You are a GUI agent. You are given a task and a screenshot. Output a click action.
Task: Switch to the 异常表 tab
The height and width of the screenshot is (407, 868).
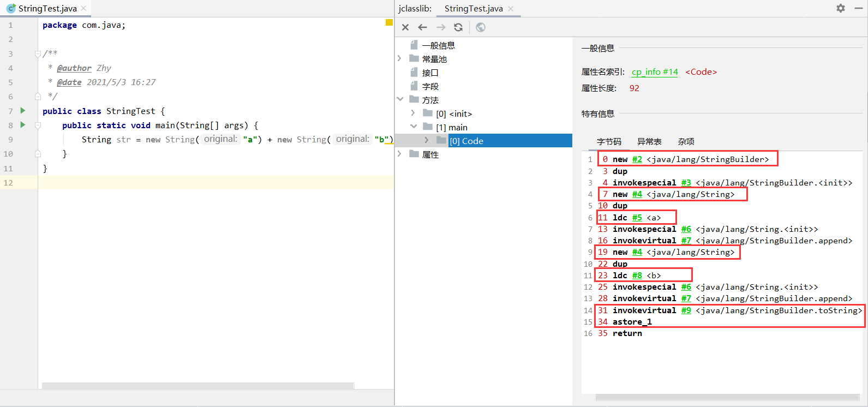(x=649, y=141)
